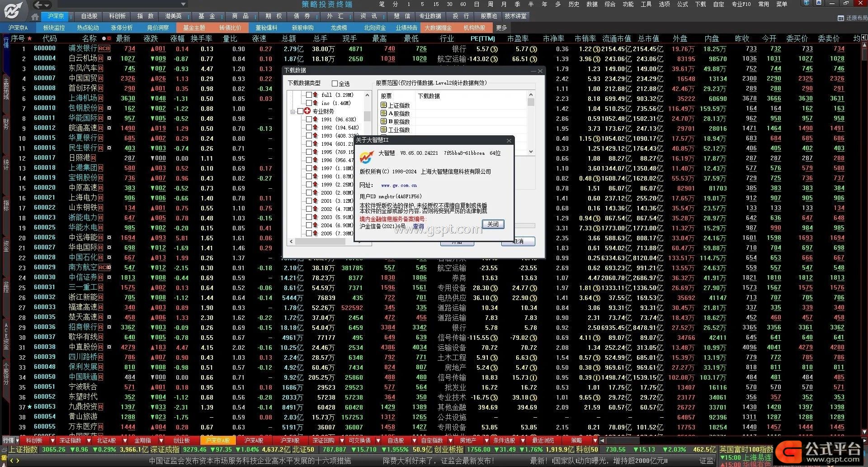Collapse the 专业财务 tree node
Screen dimensions: 868x467
coord(292,111)
